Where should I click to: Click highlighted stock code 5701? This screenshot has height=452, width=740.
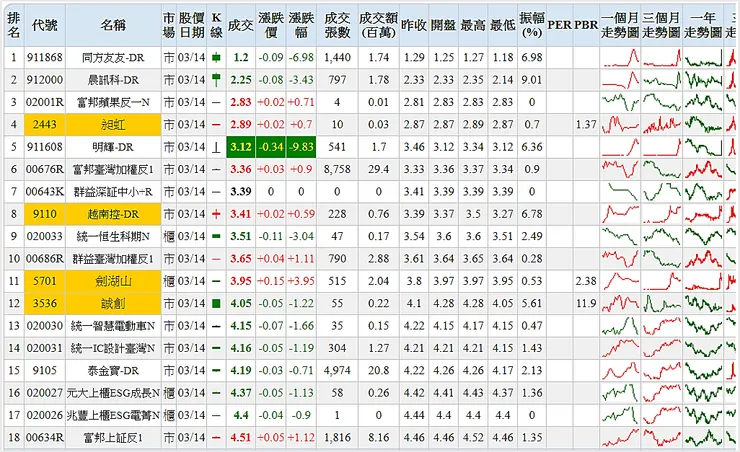[44, 281]
